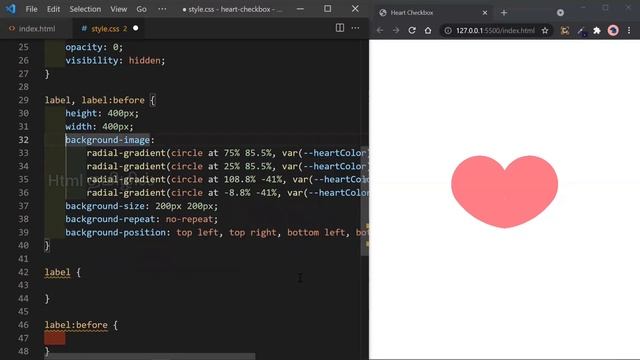Screen dimensions: 640x360
Task: Show more menu items ellipsis in title bar
Action: pyautogui.click(x=162, y=9)
